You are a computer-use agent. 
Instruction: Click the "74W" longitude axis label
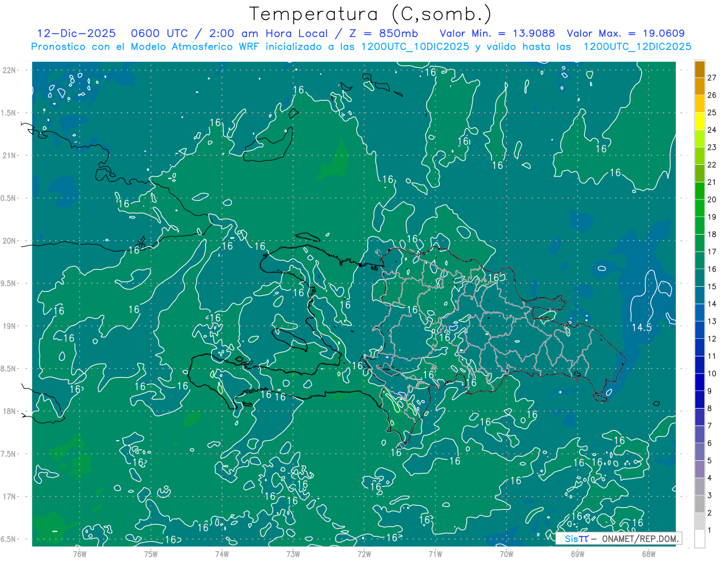221,554
